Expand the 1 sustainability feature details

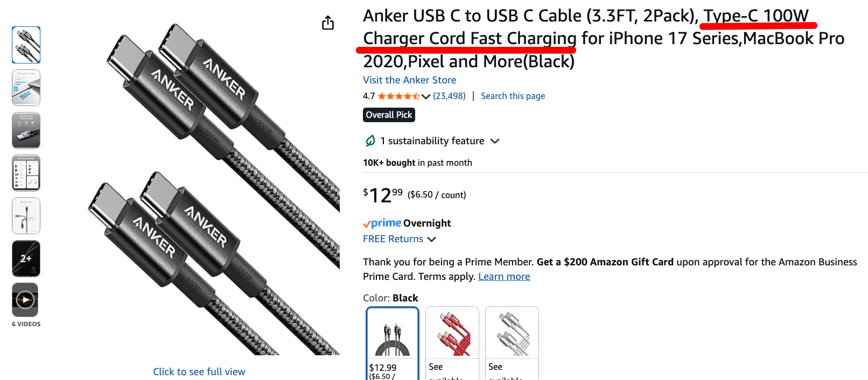[495, 140]
